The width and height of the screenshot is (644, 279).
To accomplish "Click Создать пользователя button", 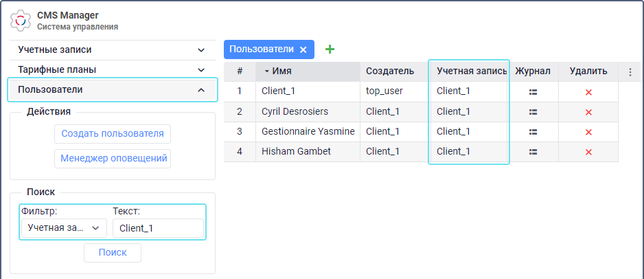I will (113, 133).
